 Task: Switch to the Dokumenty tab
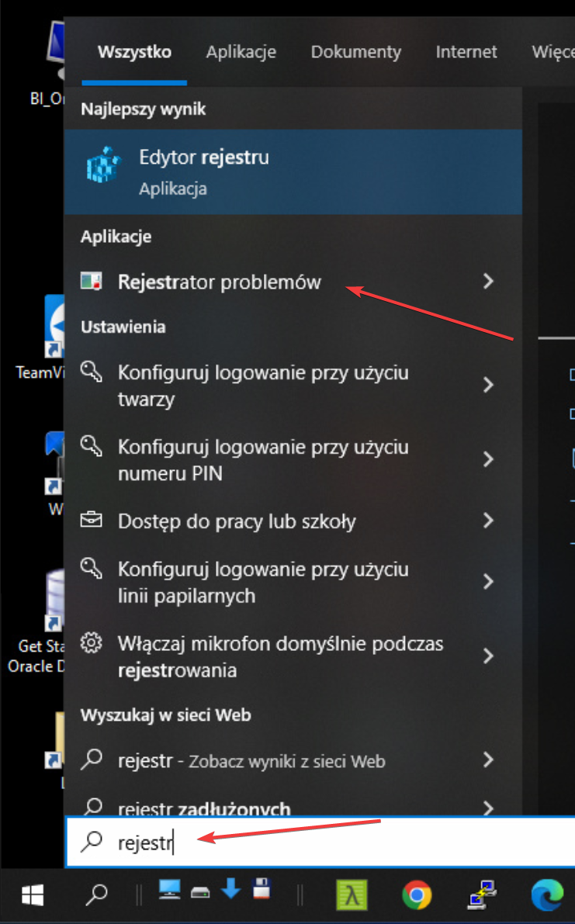356,52
